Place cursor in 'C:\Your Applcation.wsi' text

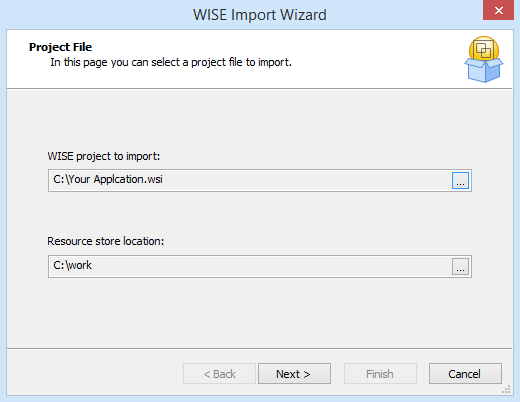coord(108,179)
